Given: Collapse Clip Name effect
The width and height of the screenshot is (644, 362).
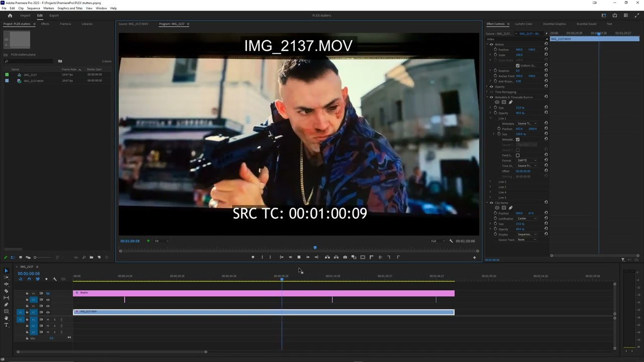Looking at the screenshot, I should click(487, 203).
